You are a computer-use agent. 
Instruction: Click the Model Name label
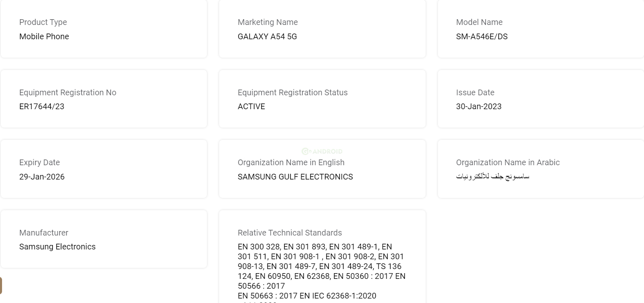(479, 22)
